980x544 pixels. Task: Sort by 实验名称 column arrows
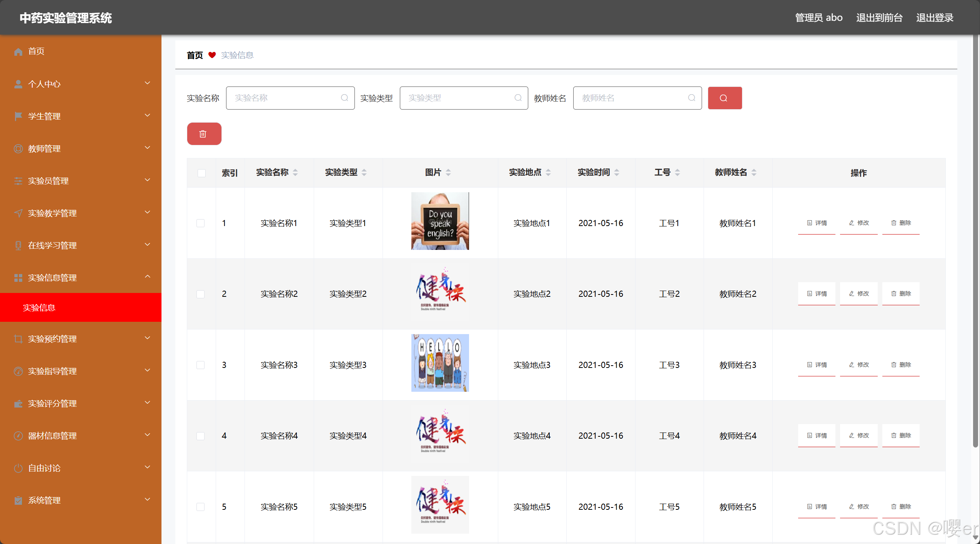click(295, 173)
